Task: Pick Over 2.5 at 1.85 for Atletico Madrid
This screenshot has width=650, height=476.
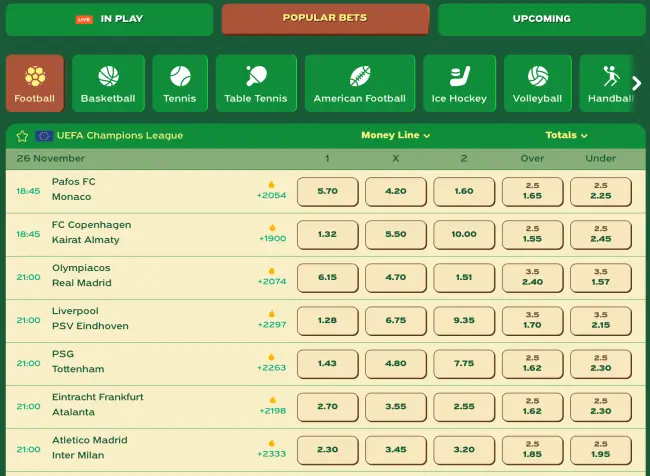Action: (x=532, y=449)
